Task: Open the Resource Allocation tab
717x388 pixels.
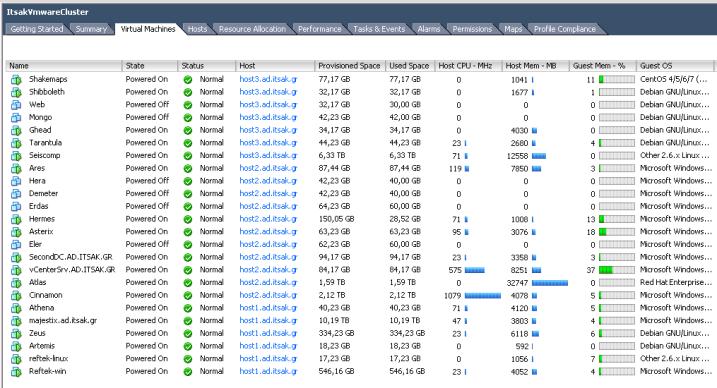Action: pos(252,29)
